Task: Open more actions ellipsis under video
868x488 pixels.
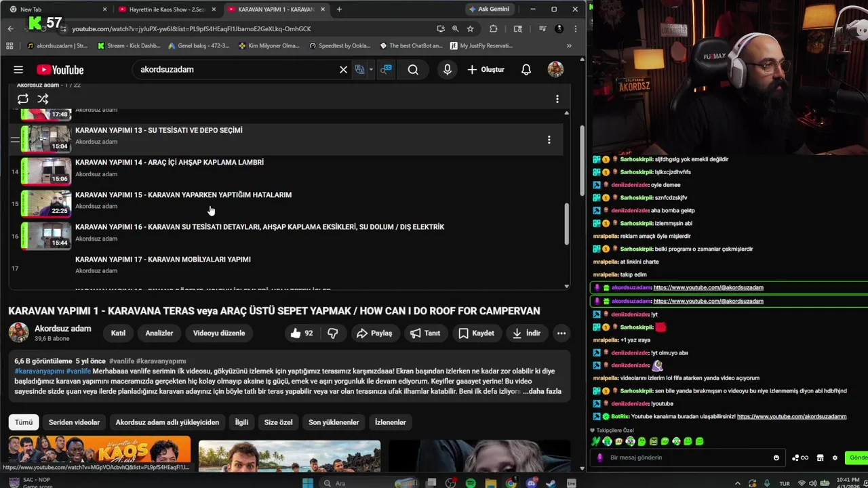Action: 561,333
